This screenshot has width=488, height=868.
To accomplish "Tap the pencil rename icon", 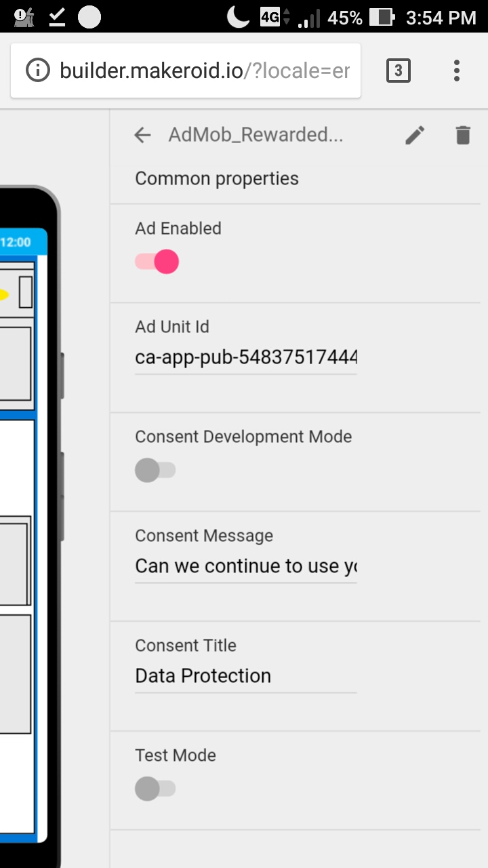I will click(415, 135).
